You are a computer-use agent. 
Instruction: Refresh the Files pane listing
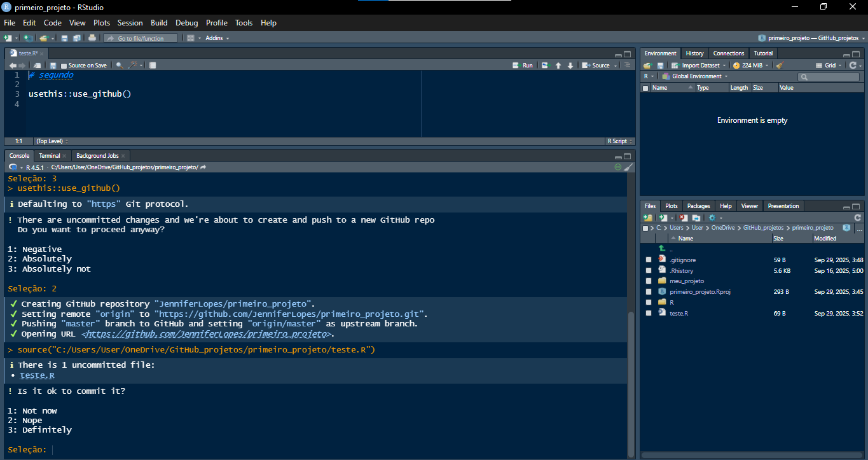point(857,218)
